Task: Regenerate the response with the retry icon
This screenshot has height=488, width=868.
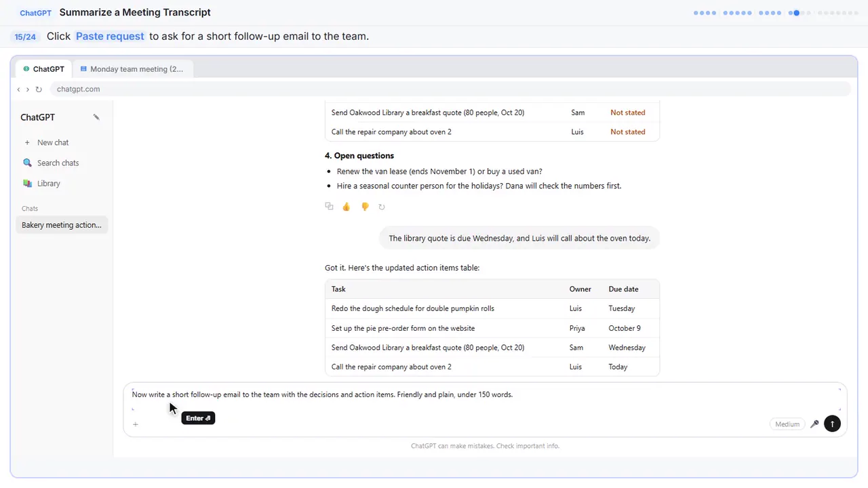Action: (382, 207)
